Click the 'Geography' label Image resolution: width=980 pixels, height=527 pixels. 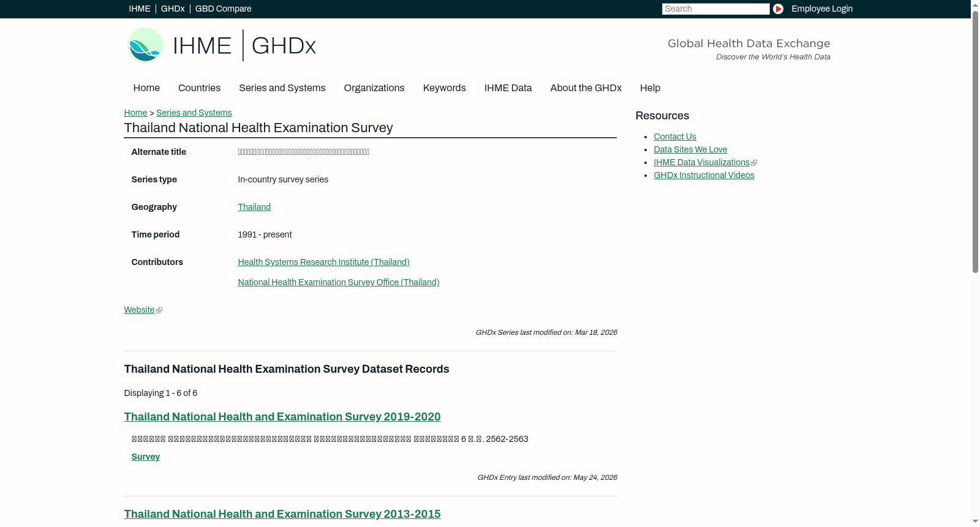(154, 207)
